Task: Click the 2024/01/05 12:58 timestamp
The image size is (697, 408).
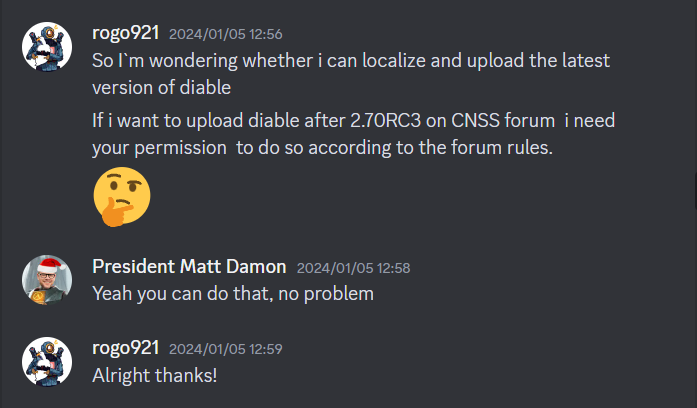Action: pyautogui.click(x=353, y=268)
